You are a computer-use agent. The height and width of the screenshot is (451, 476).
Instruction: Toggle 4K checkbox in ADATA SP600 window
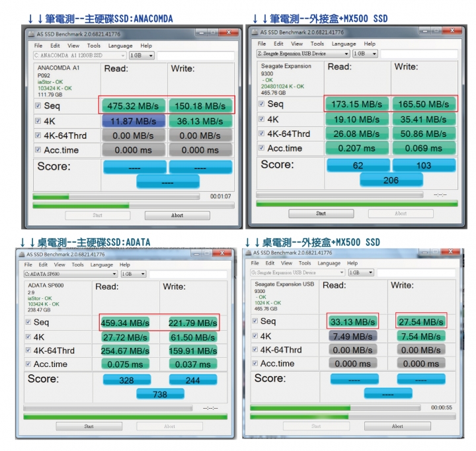click(x=28, y=337)
